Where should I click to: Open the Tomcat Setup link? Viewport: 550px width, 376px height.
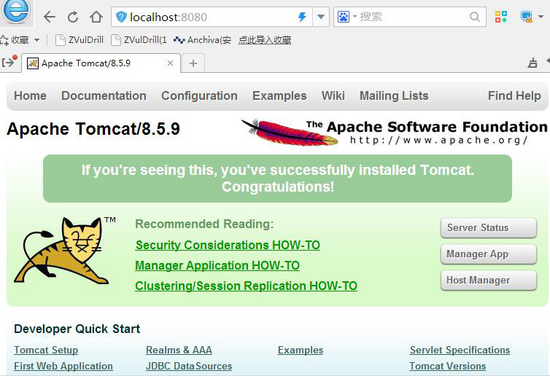[46, 350]
